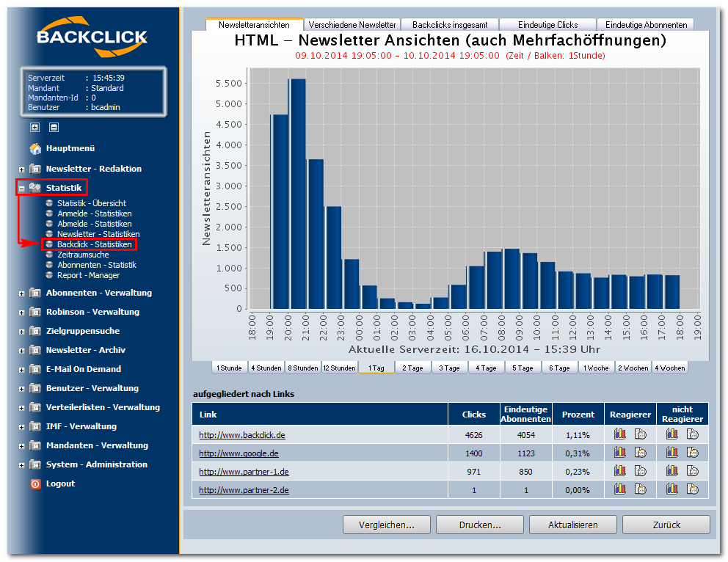Open Reagierer list icon for google.de row
728x562 pixels.
coord(640,453)
